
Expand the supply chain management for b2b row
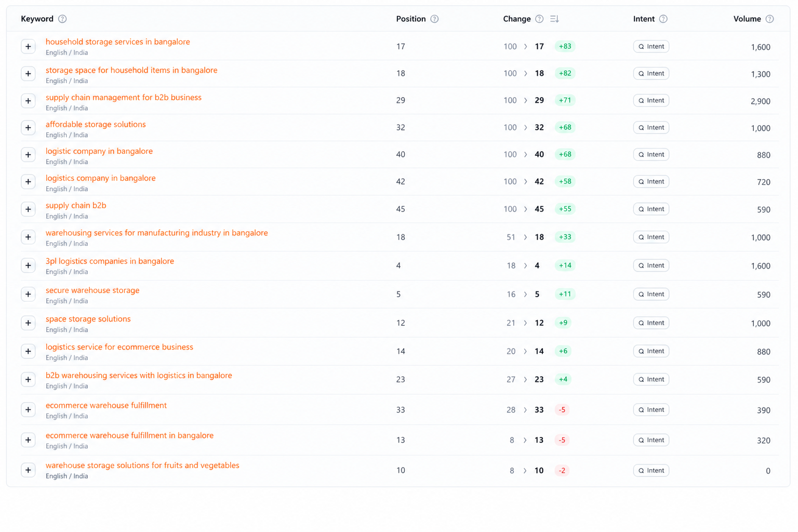tap(28, 101)
